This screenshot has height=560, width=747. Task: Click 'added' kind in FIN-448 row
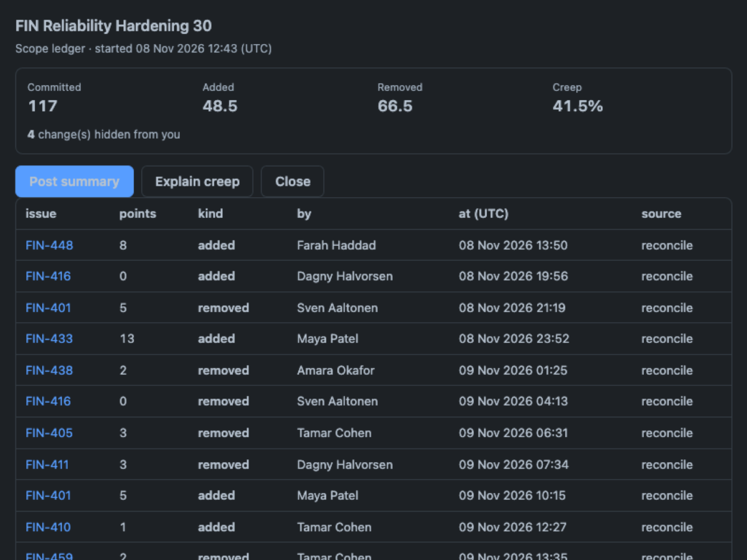pos(217,245)
